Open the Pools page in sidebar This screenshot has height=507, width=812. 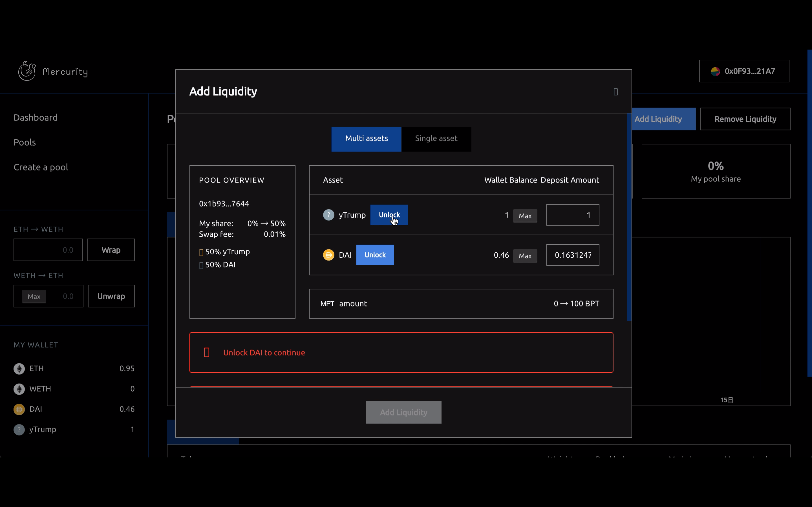click(25, 142)
